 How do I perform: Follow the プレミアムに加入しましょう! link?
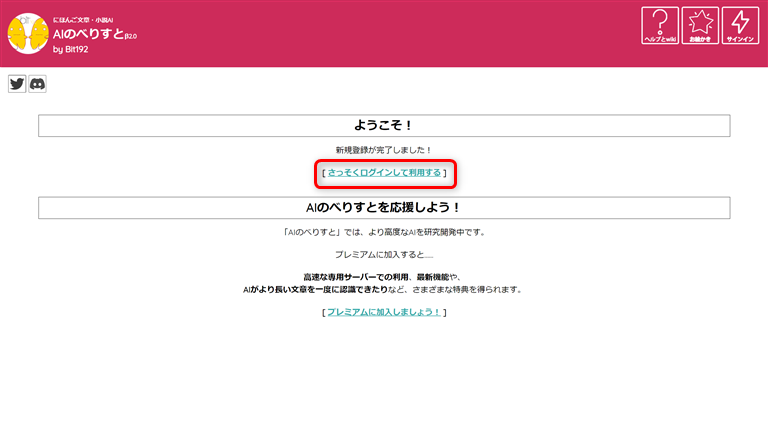(x=384, y=312)
